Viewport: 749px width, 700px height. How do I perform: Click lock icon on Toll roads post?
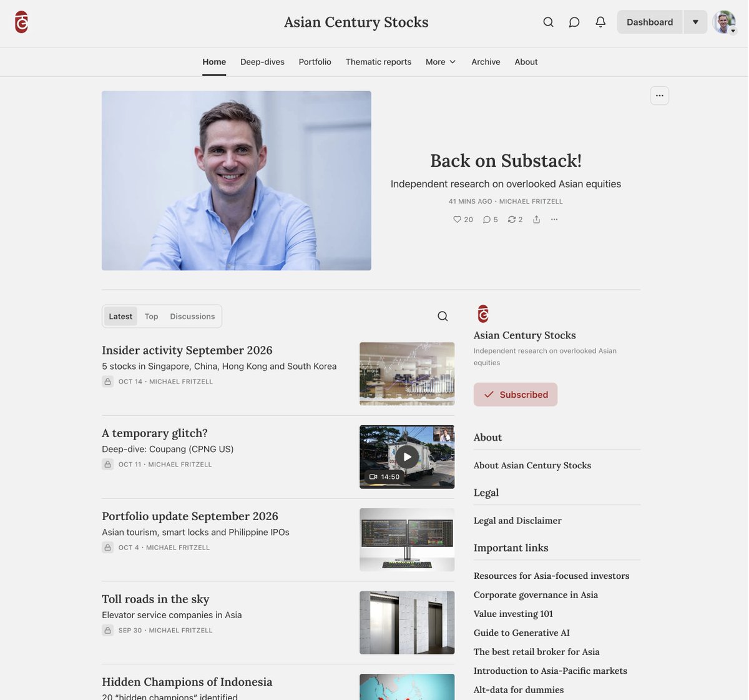point(107,631)
